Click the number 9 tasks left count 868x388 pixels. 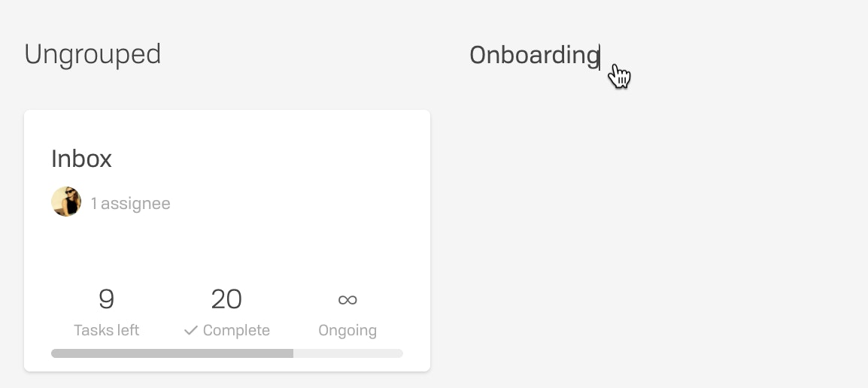click(106, 299)
